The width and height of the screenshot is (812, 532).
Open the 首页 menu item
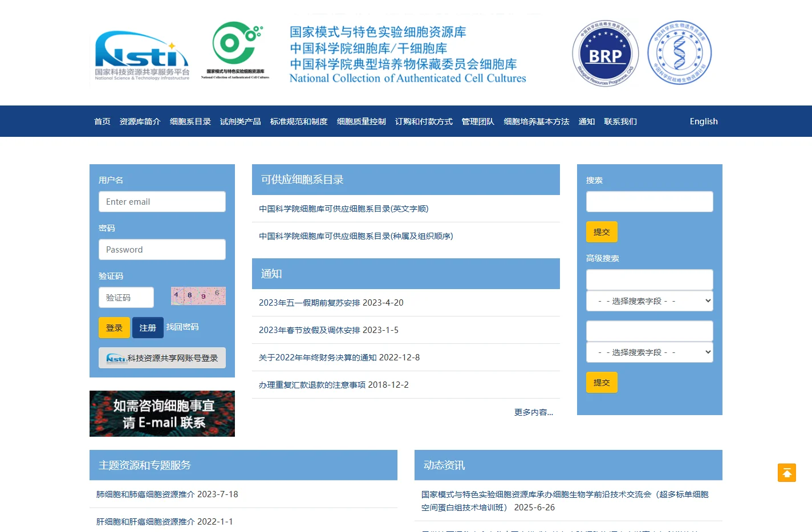click(x=102, y=121)
